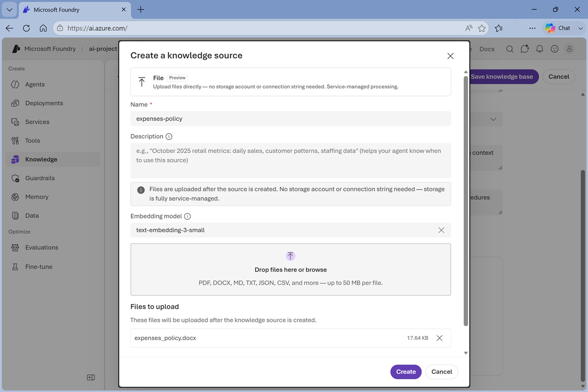This screenshot has height=392, width=588.
Task: Close the Create a knowledge source dialog
Action: pos(450,56)
